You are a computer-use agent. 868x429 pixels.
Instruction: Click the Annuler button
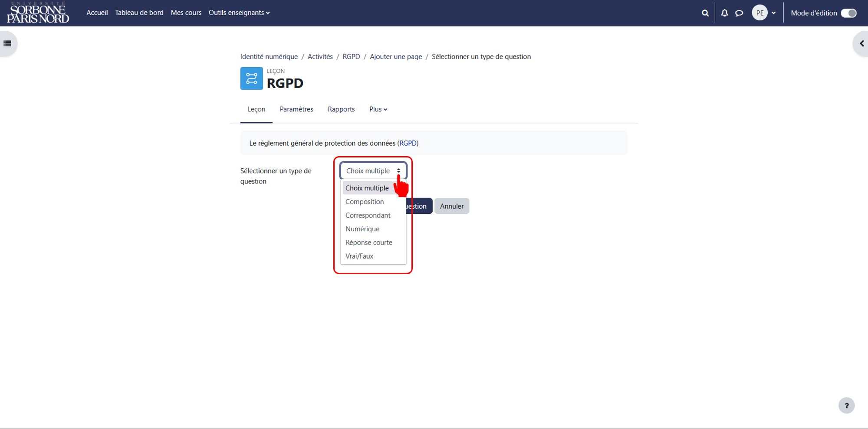click(452, 206)
